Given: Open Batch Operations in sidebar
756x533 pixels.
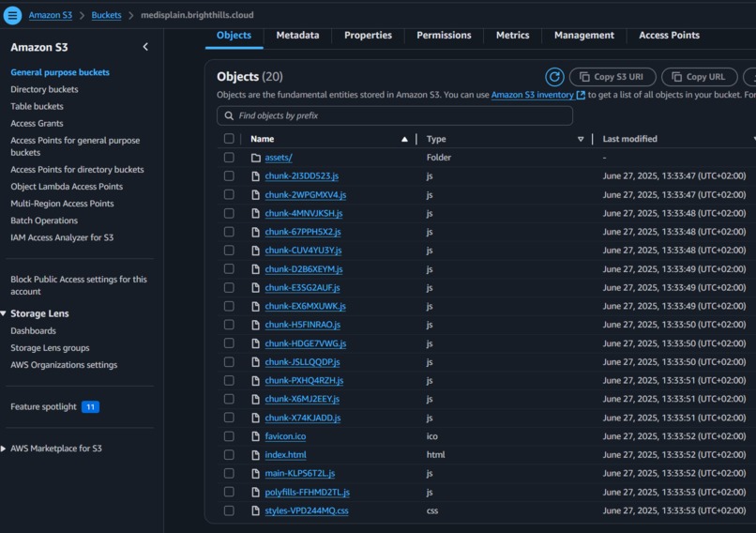Looking at the screenshot, I should tap(44, 221).
